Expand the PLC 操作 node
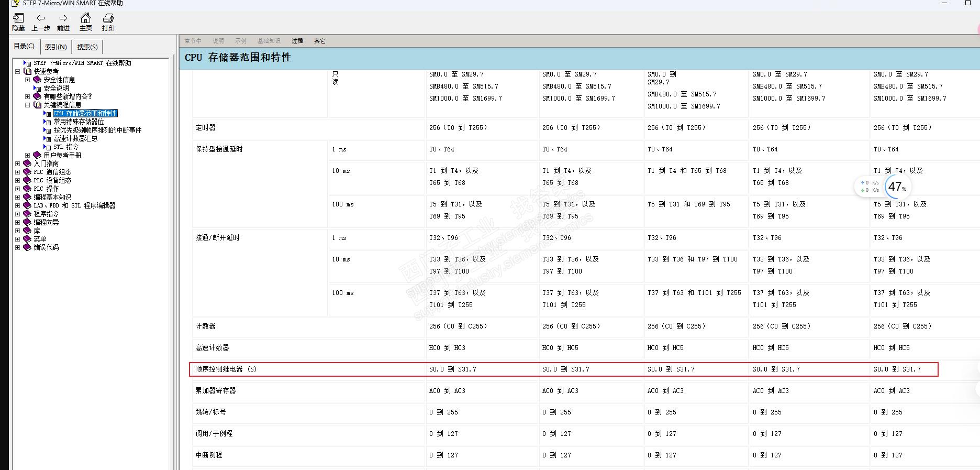The width and height of the screenshot is (980, 470). pyautogui.click(x=18, y=189)
